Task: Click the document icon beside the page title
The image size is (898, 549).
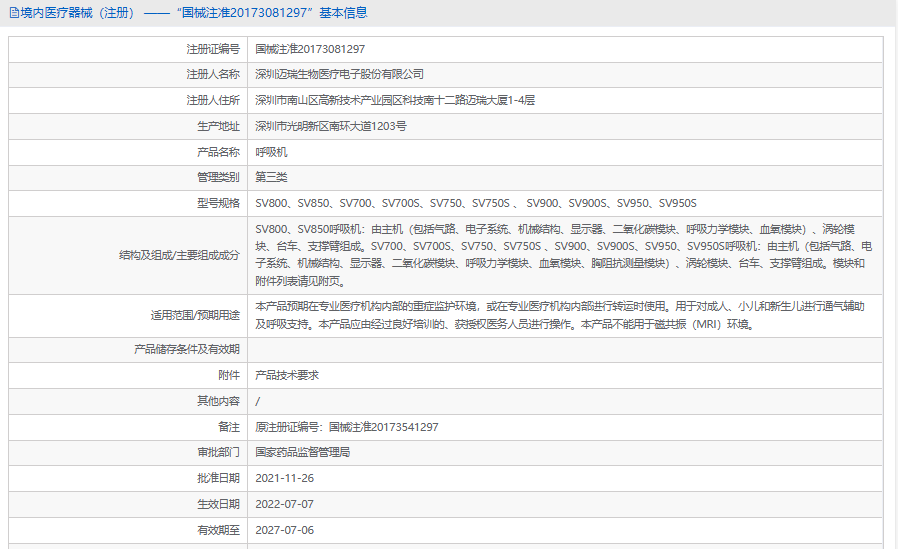Action: coord(14,13)
